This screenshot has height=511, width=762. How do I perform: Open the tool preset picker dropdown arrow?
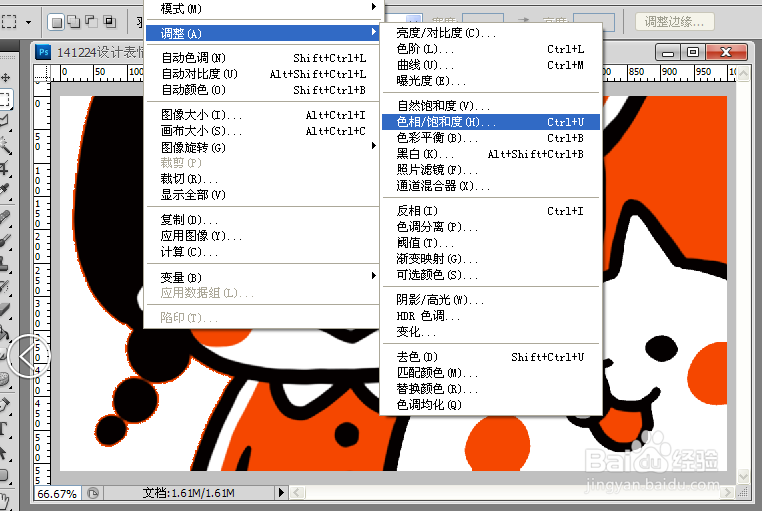click(x=28, y=22)
